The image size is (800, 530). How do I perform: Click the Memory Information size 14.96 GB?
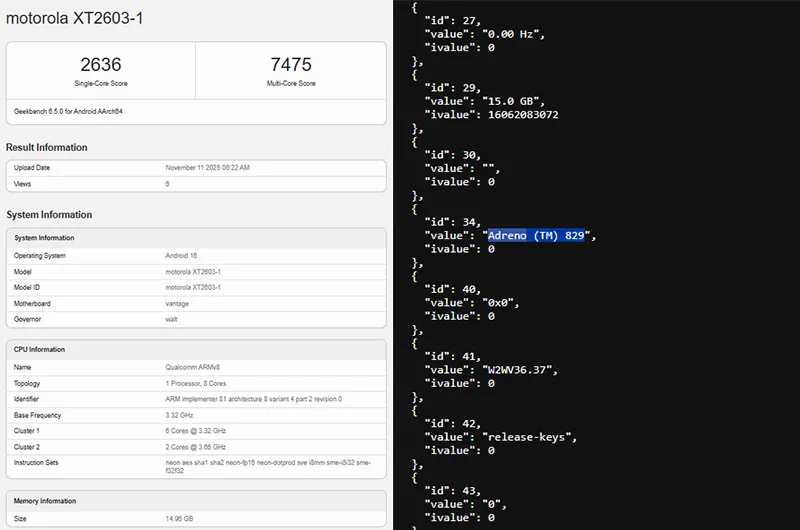click(179, 520)
